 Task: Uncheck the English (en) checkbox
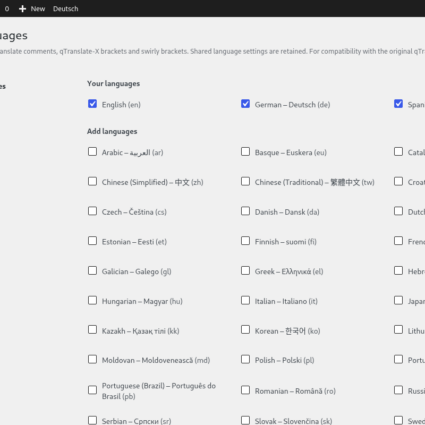click(92, 104)
